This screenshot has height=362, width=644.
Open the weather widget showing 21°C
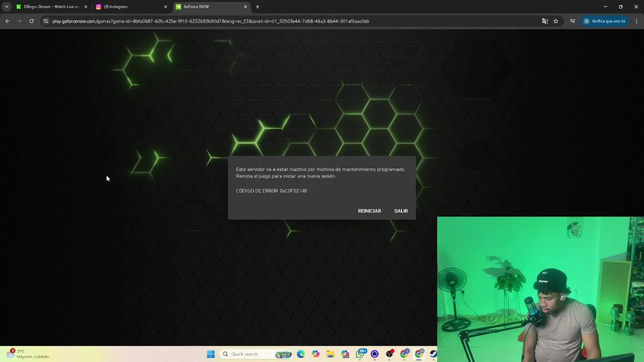point(28,354)
